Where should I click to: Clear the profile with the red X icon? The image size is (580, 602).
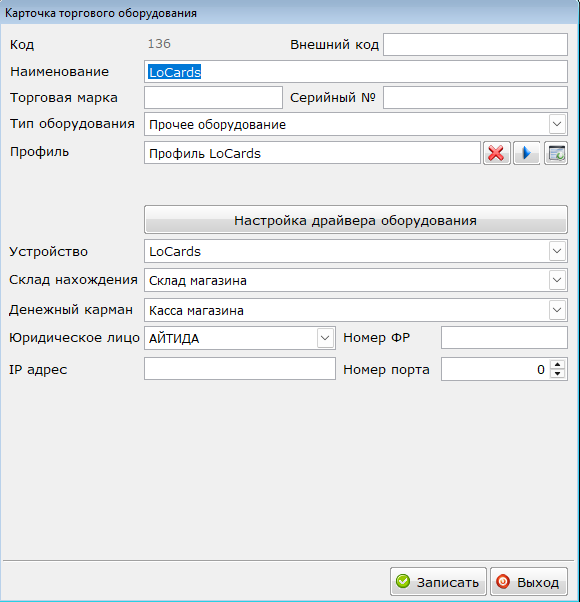point(497,153)
